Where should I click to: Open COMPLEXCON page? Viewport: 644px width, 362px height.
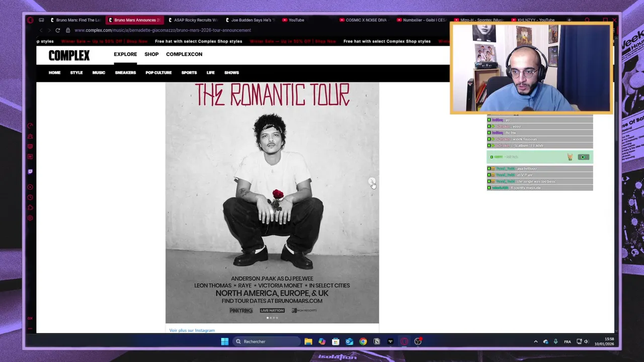click(x=184, y=54)
